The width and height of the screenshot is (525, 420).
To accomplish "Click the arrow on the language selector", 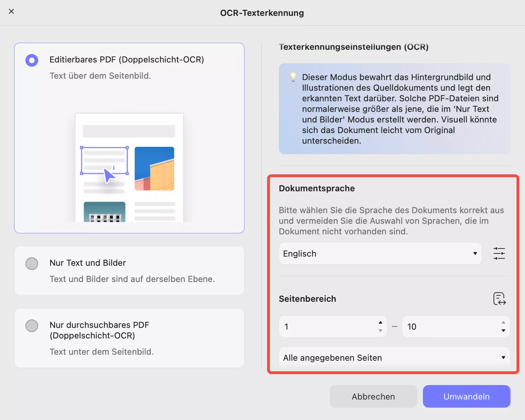I will (x=474, y=253).
